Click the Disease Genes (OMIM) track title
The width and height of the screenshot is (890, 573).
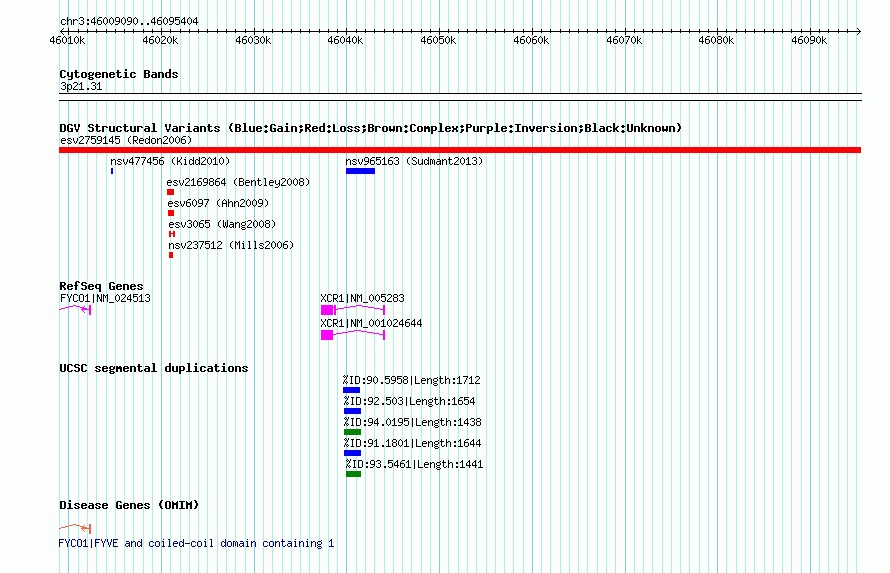(129, 505)
